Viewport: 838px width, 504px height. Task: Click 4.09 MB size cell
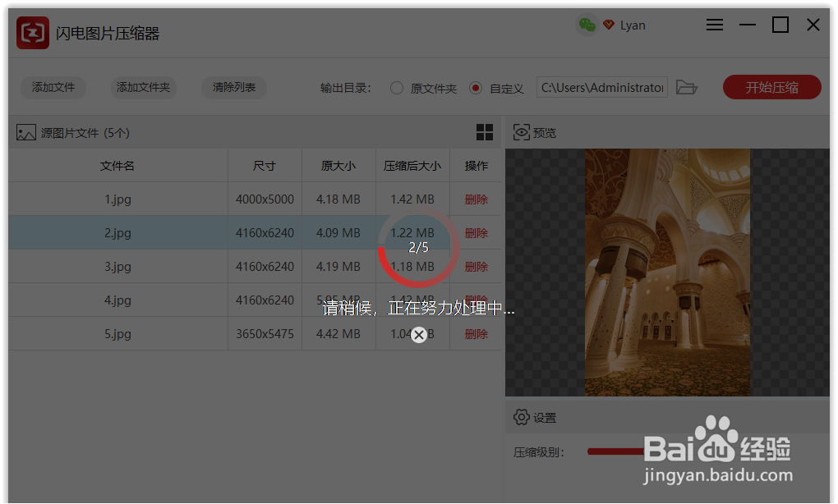click(338, 233)
